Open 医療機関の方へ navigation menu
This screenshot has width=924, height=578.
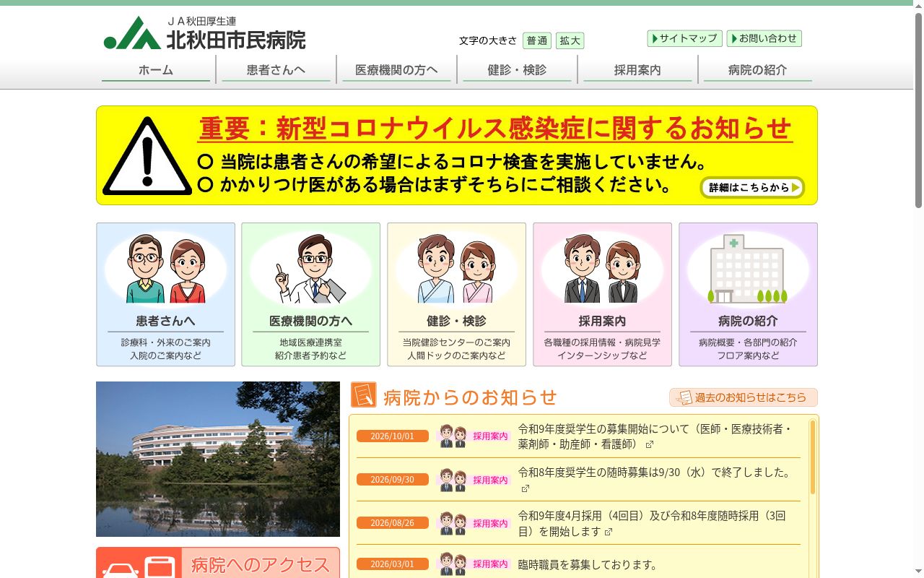396,70
